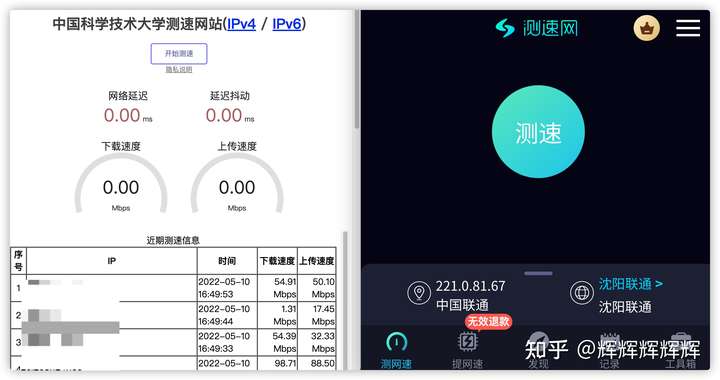Image resolution: width=720 pixels, height=380 pixels.
Task: Click the 时间 column header
Action: pyautogui.click(x=227, y=261)
